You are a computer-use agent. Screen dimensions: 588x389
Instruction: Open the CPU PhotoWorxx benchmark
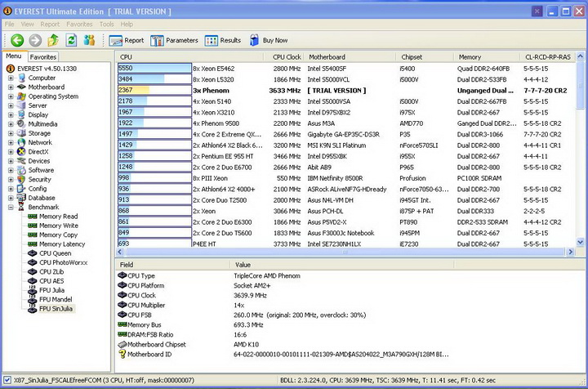[64, 262]
